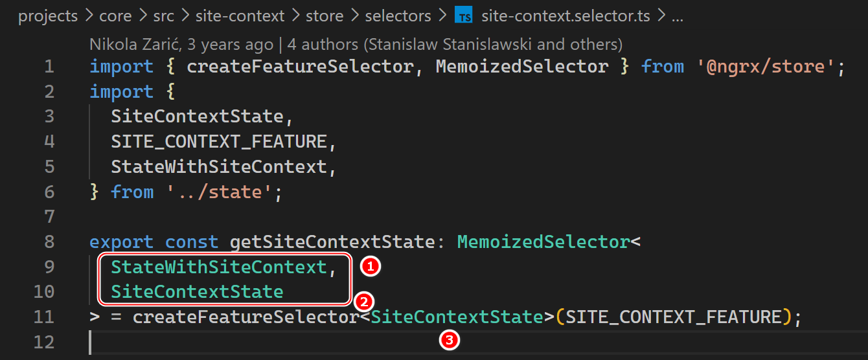Click createFeatureSelector call on line 11
Screen dimensions: 868x360
tap(246, 317)
